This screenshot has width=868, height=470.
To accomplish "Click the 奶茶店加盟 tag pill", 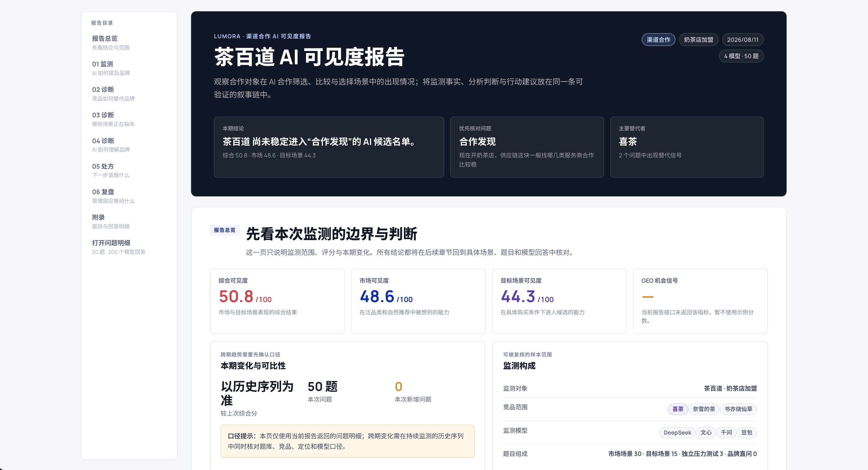I will [698, 40].
